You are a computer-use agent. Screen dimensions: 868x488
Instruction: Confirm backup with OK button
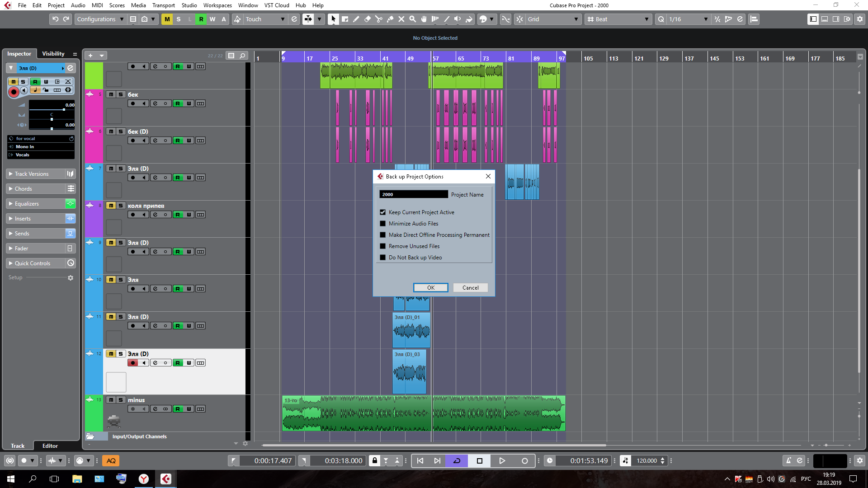click(430, 288)
